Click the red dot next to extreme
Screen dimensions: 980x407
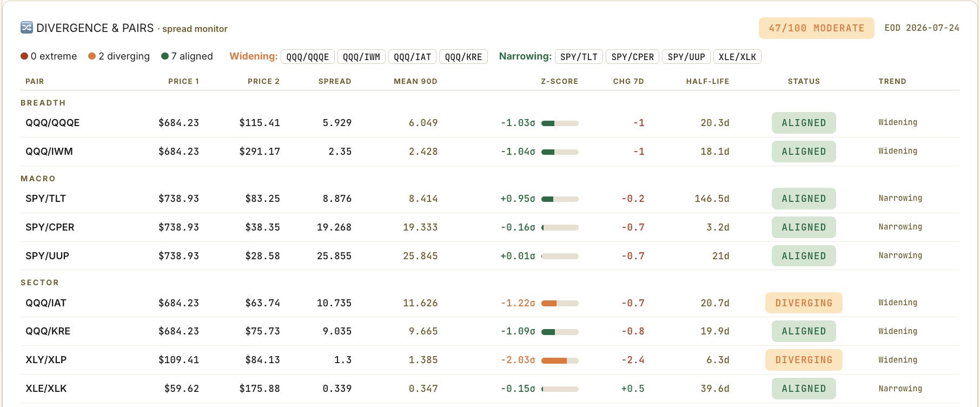pos(24,56)
